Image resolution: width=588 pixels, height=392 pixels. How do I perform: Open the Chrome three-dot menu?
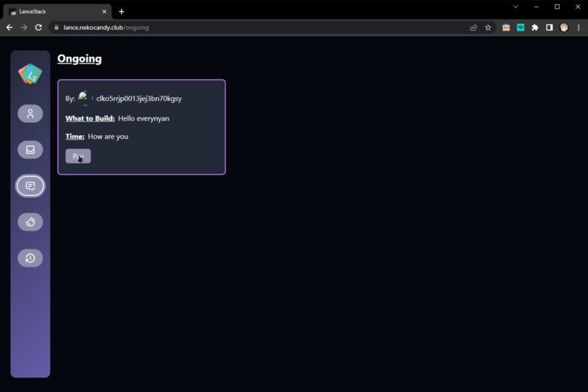click(579, 28)
